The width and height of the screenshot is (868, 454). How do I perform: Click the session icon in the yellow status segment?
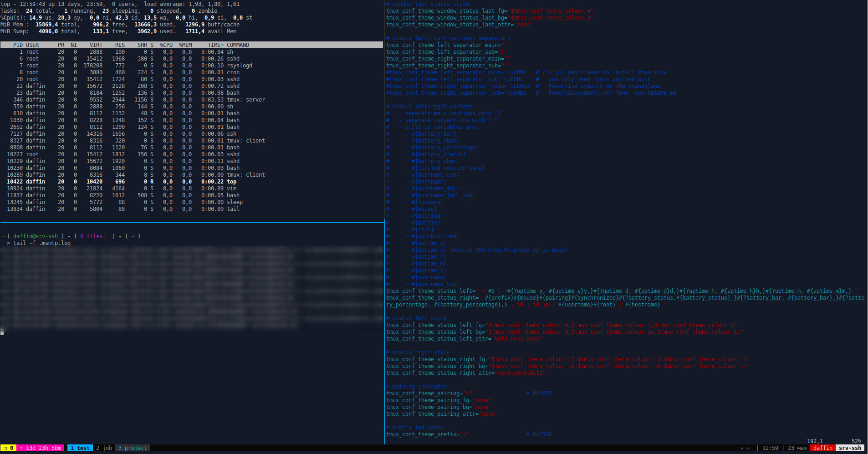(5, 448)
